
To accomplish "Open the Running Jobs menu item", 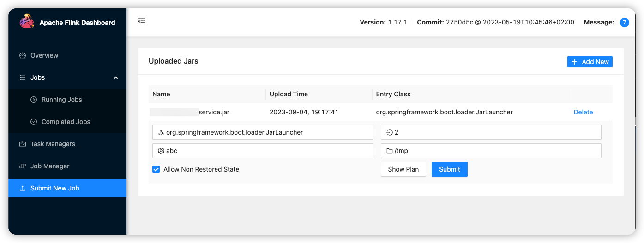I will tap(61, 100).
